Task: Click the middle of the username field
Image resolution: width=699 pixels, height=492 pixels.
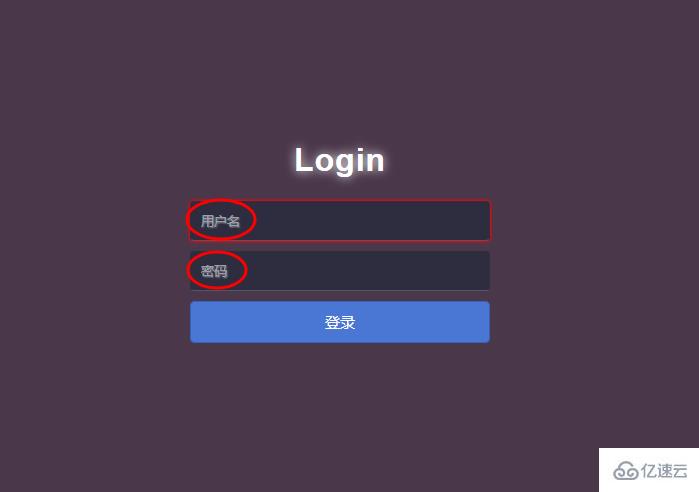Action: click(x=340, y=221)
